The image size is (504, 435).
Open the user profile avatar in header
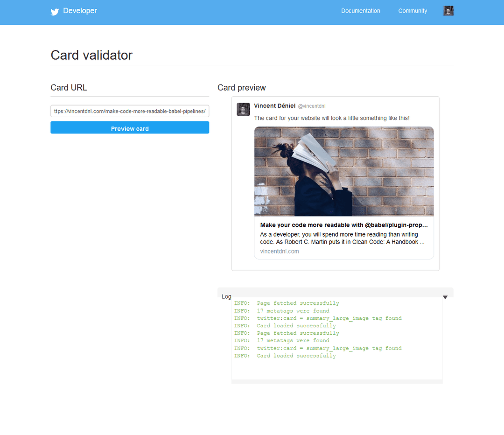tap(448, 11)
